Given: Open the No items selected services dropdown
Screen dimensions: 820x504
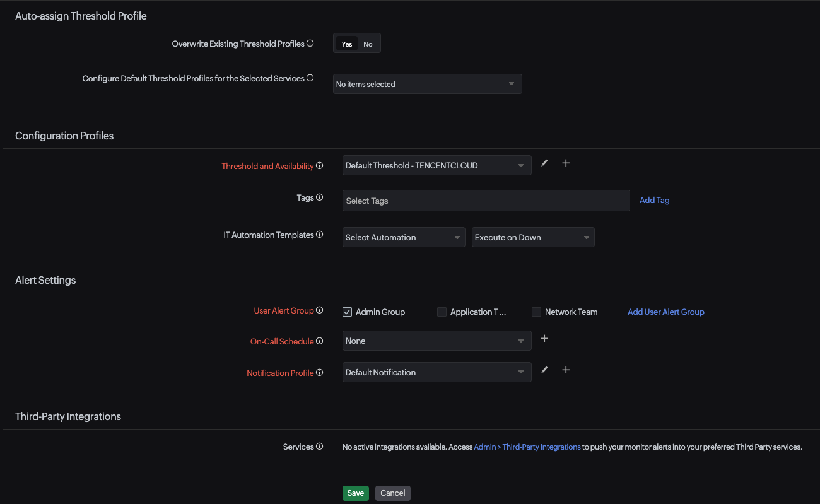Looking at the screenshot, I should [427, 83].
